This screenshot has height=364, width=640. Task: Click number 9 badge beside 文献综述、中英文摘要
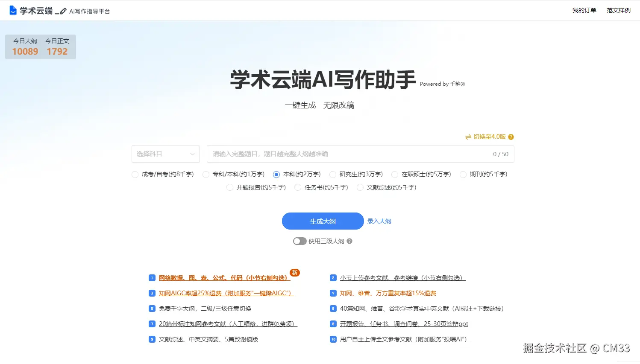(152, 339)
